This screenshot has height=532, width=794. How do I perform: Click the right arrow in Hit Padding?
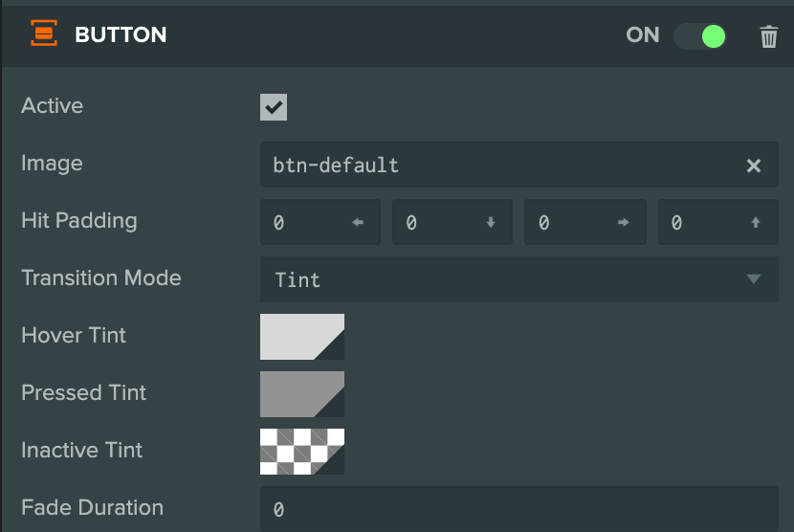[x=624, y=222]
